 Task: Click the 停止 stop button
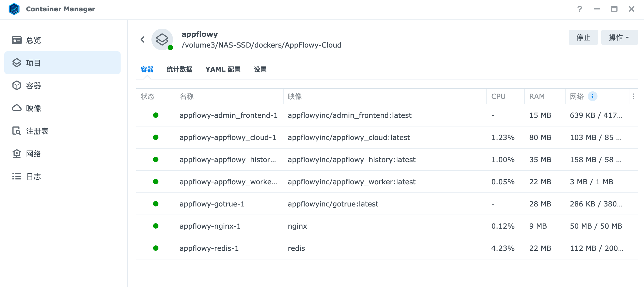[x=583, y=37]
